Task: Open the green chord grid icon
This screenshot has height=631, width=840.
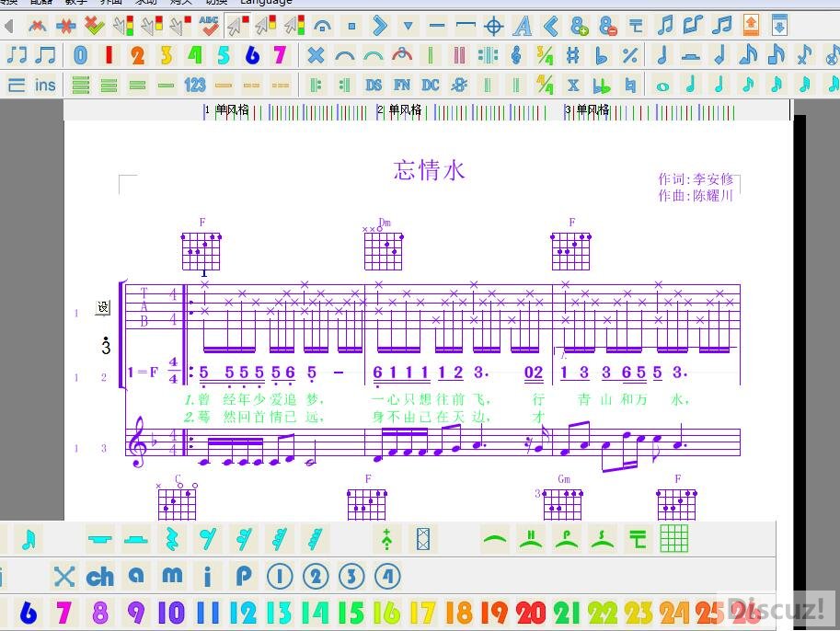Action: click(673, 539)
